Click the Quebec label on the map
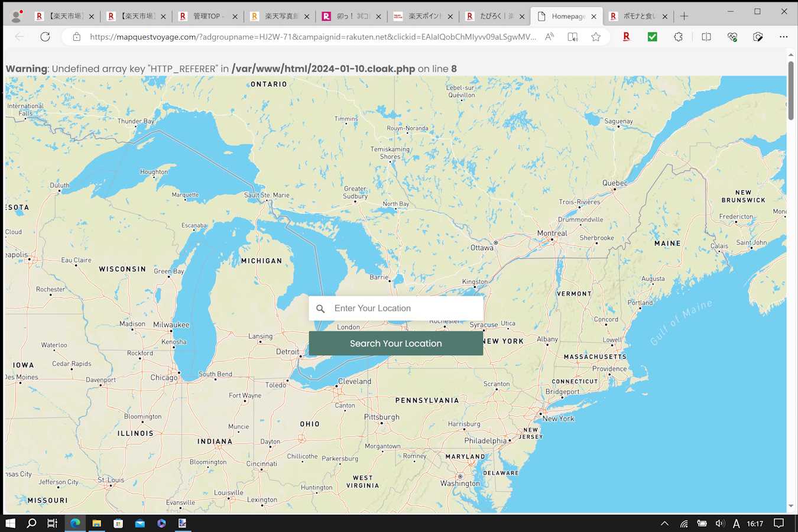798x532 pixels. [x=615, y=183]
